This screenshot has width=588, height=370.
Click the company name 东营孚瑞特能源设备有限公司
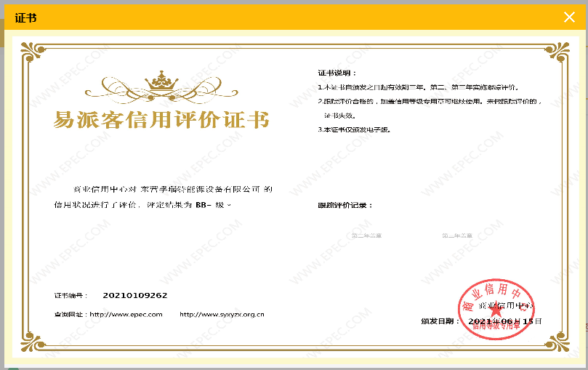[201, 189]
